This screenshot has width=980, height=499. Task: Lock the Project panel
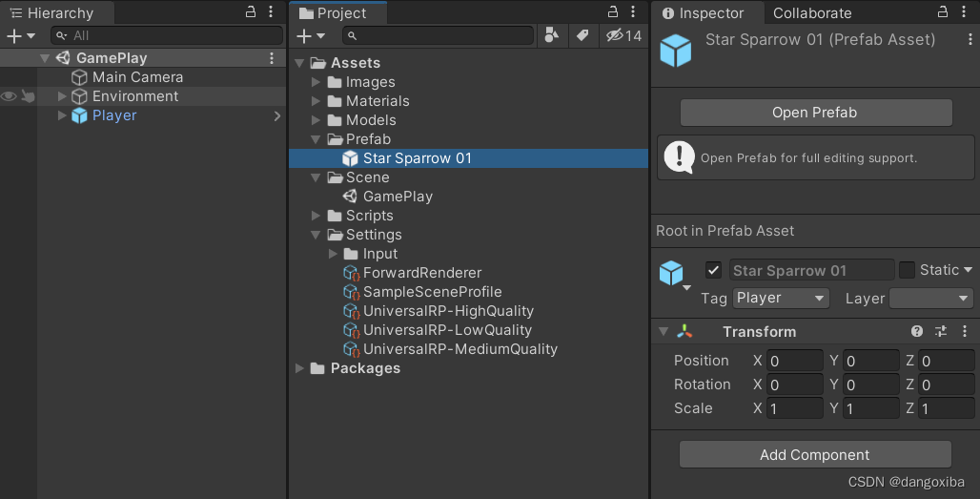pos(613,11)
